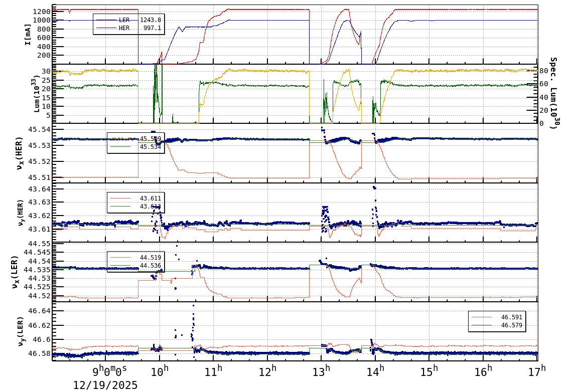Select the 1200 tick on current axis
This screenshot has height=392, width=579.
coord(42,12)
